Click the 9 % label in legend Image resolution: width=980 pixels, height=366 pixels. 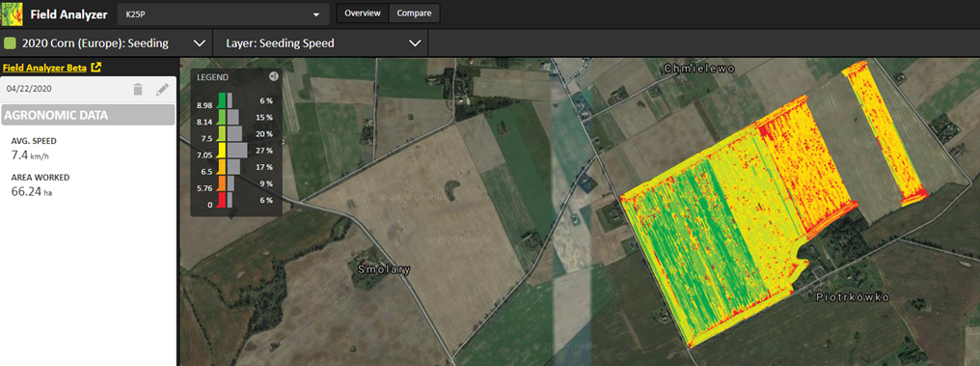(266, 183)
